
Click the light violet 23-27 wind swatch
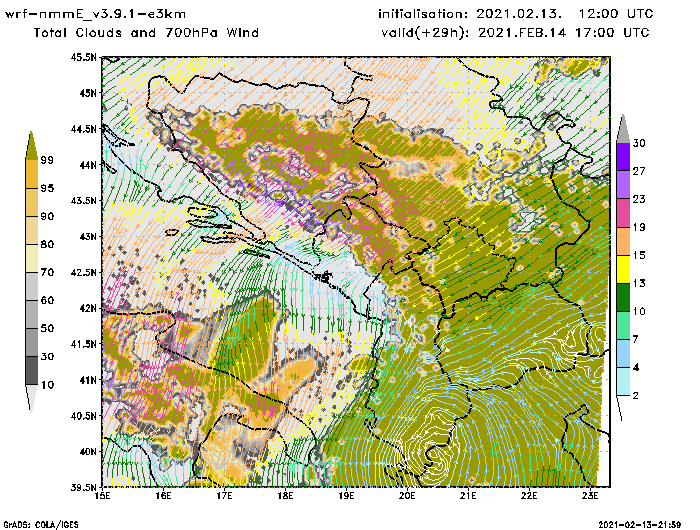point(623,185)
